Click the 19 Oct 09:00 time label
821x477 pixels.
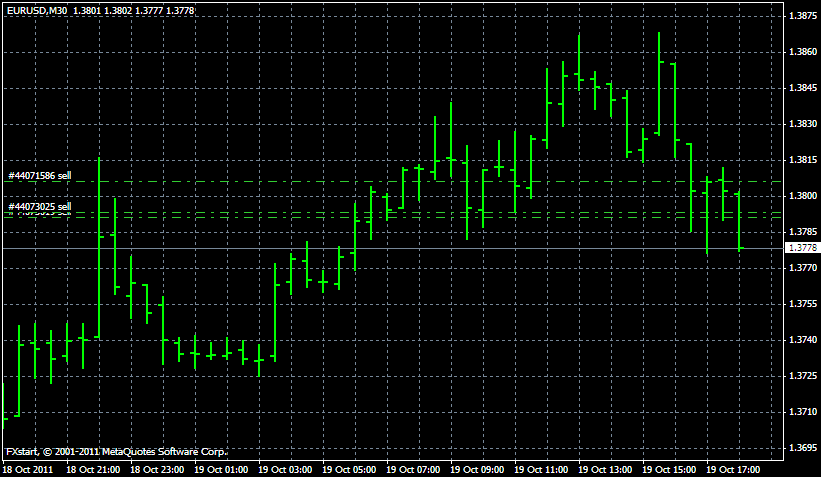pyautogui.click(x=477, y=470)
